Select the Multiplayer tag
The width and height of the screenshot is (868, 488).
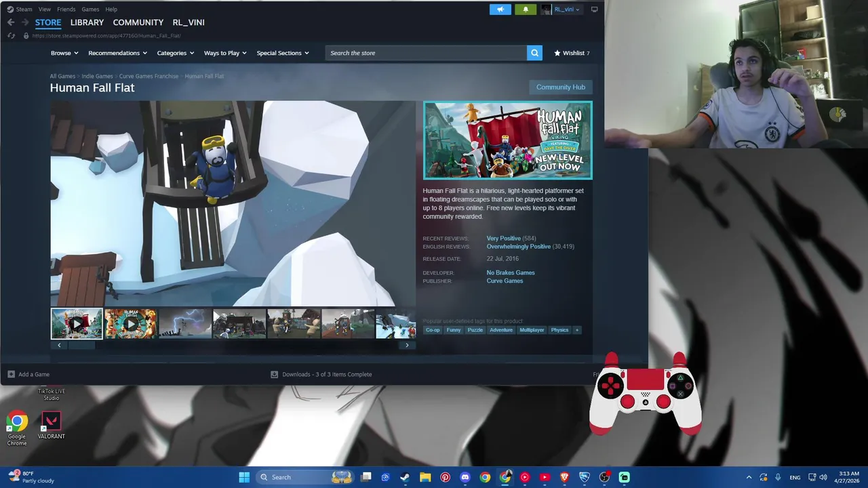[532, 330]
